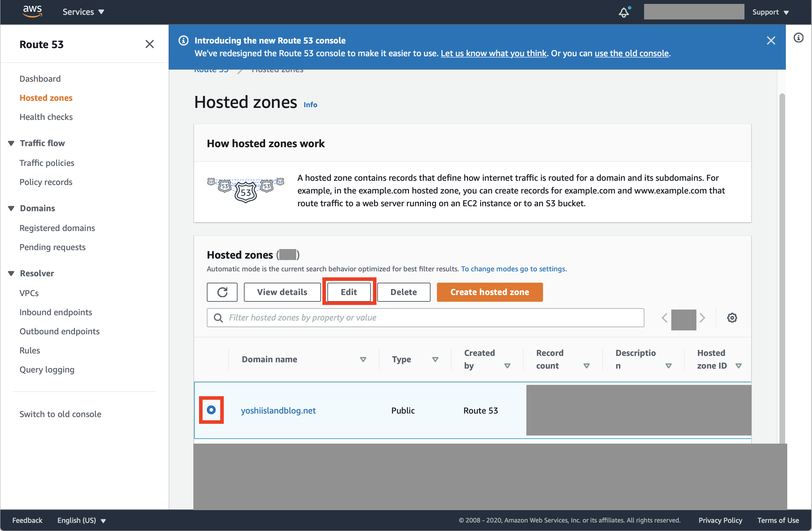
Task: Select the yoshiislandblog.net radio button
Action: click(x=211, y=410)
